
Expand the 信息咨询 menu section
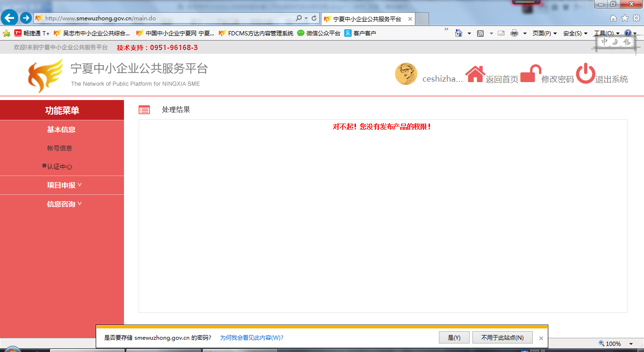coord(64,204)
